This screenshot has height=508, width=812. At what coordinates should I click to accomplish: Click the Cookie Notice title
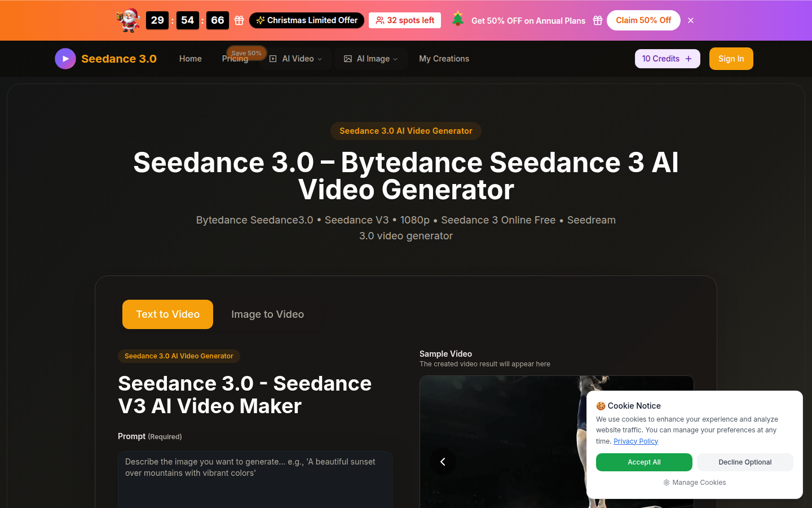click(x=629, y=406)
